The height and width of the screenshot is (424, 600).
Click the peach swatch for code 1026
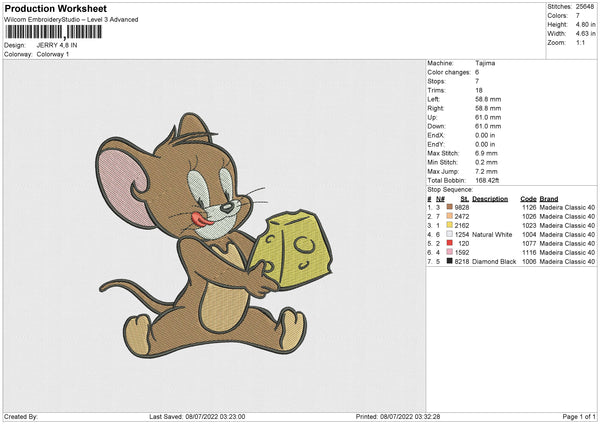click(450, 216)
